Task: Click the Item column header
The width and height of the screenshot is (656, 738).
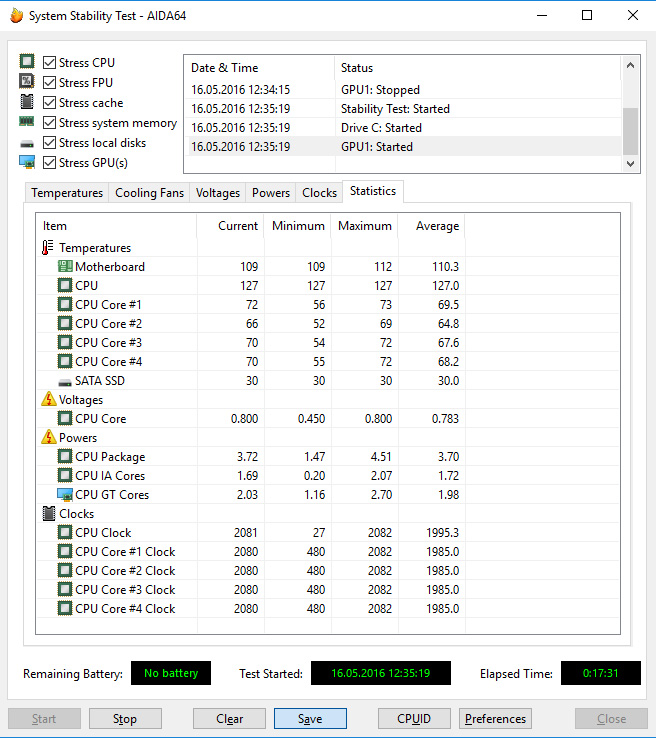Action: 117,226
